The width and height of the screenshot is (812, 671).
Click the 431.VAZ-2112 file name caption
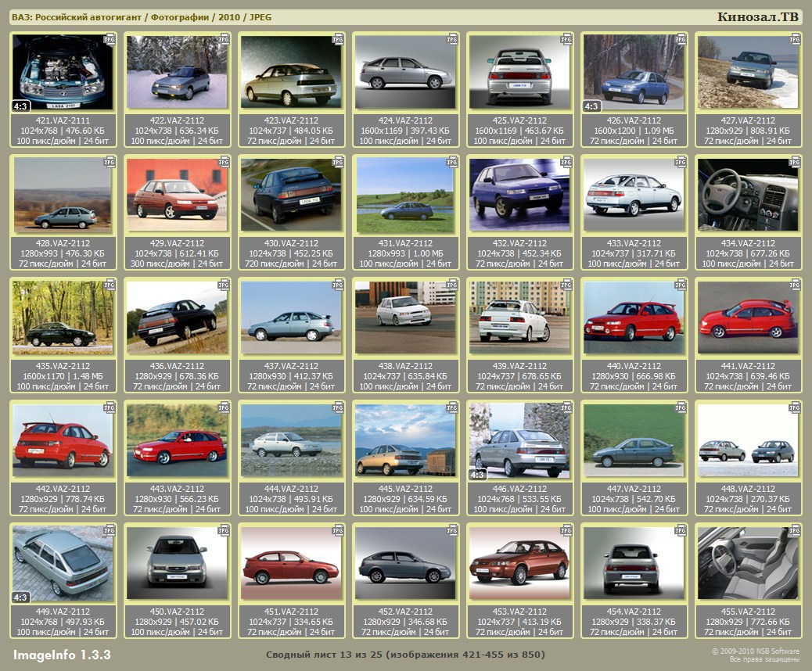405,243
